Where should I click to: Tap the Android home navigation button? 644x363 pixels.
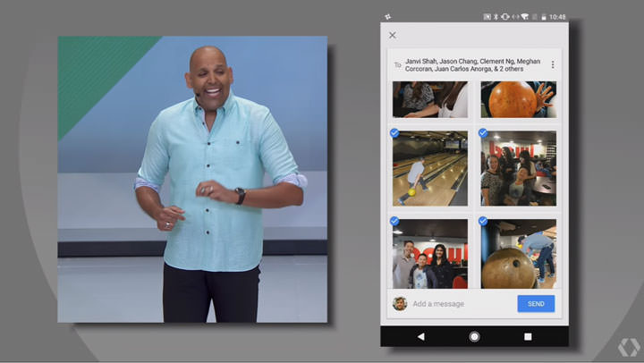coord(474,337)
